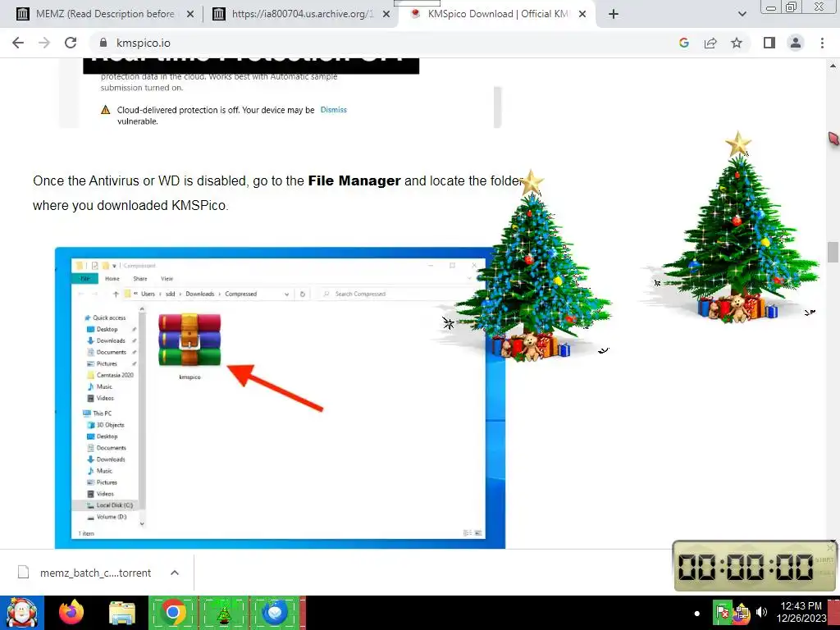Launch Firefox from the taskbar
The image size is (840, 630).
[x=71, y=612]
